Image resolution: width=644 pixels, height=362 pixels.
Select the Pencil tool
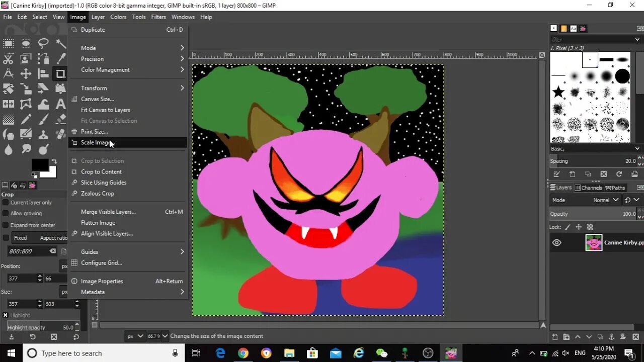click(26, 119)
